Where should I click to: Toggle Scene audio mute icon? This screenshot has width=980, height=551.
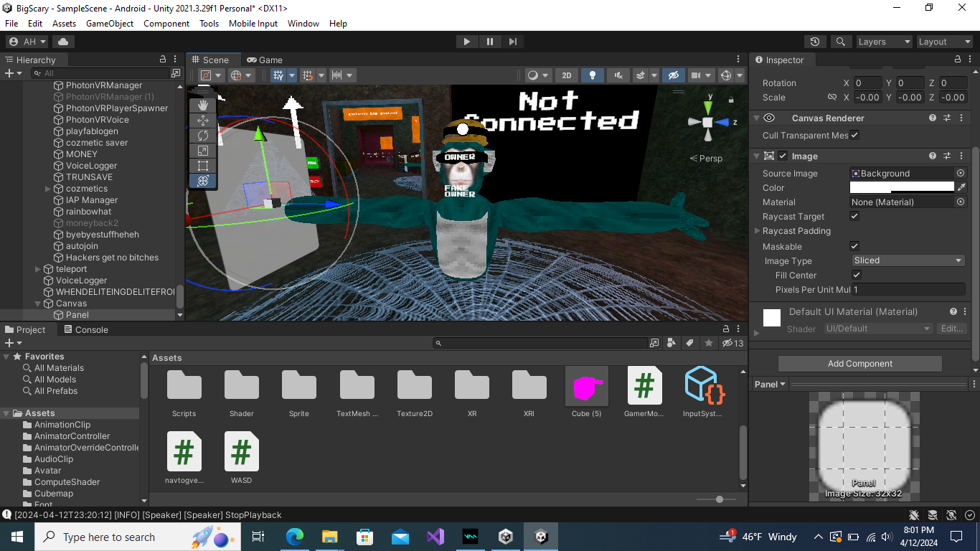click(618, 75)
